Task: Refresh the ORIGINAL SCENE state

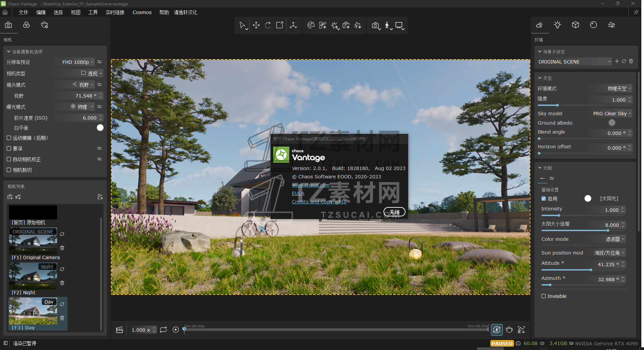Action: click(x=624, y=61)
